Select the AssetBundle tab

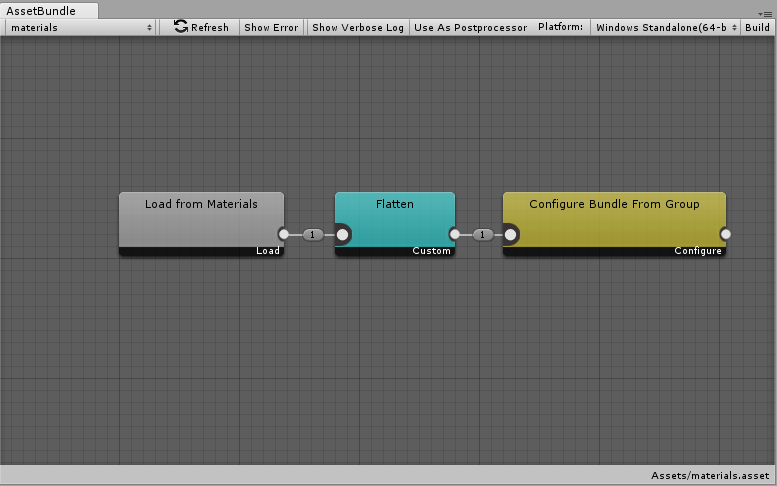point(49,10)
